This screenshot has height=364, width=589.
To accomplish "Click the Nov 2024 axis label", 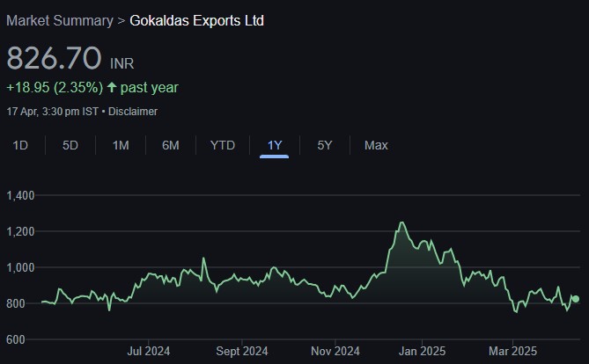I will click(335, 351).
